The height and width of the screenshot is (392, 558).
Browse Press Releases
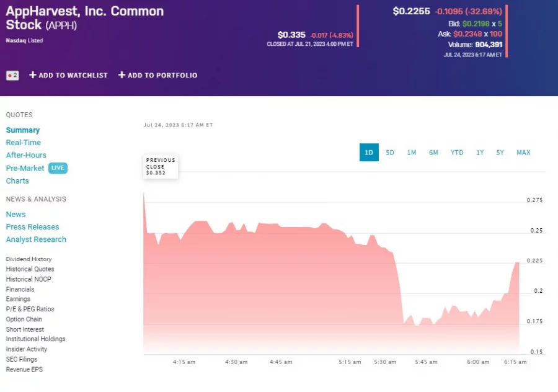(x=32, y=226)
